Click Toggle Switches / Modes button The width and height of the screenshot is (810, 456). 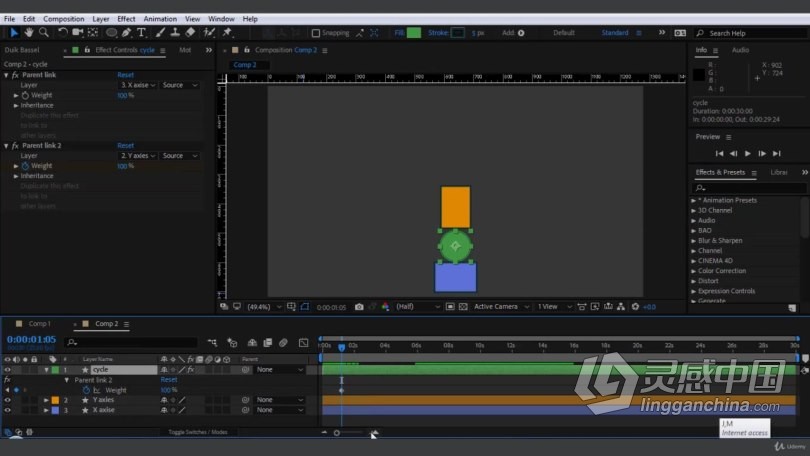tap(198, 432)
